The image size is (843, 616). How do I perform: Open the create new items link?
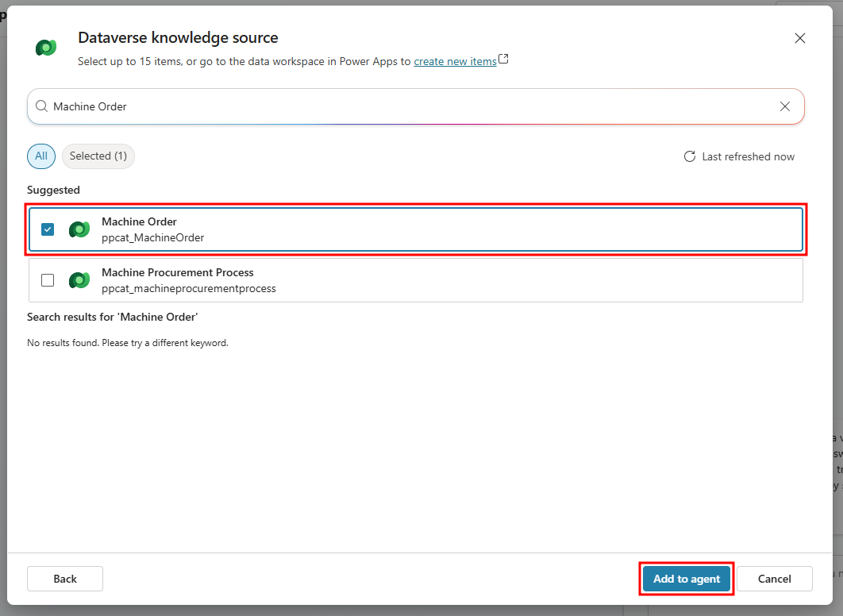(455, 61)
